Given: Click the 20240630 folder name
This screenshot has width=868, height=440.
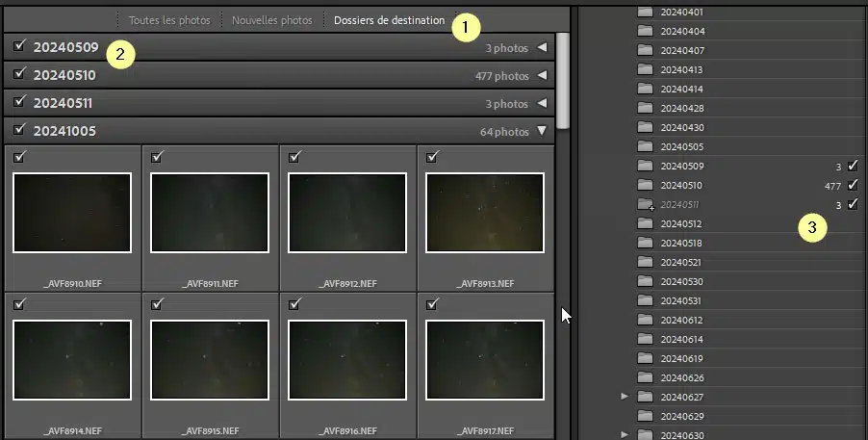Looking at the screenshot, I should [682, 435].
